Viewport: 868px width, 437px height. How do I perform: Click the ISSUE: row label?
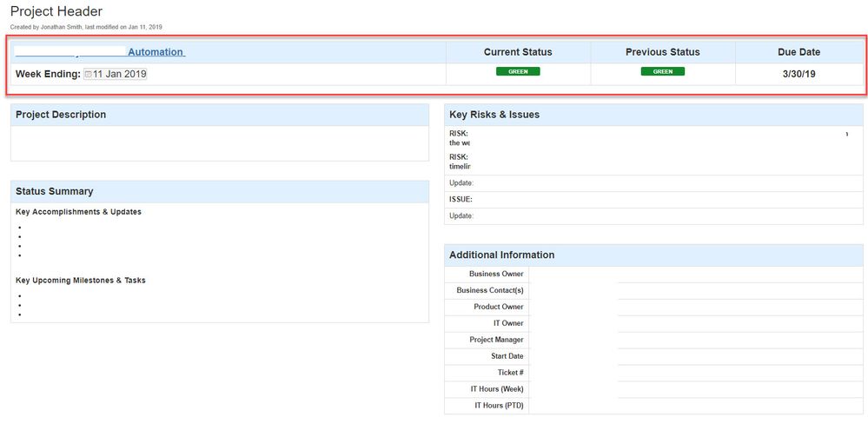[461, 200]
